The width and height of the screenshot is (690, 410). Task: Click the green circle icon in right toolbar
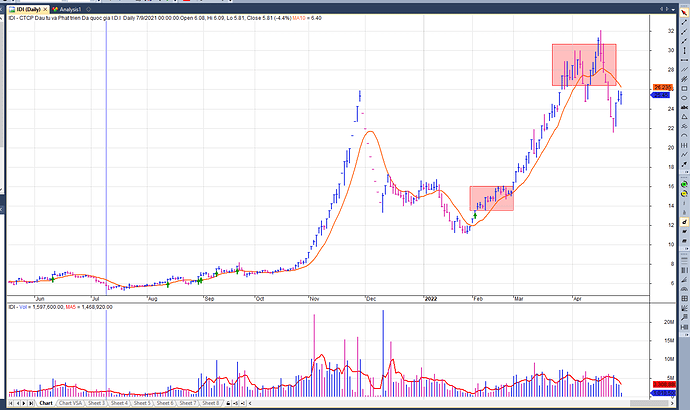click(683, 184)
